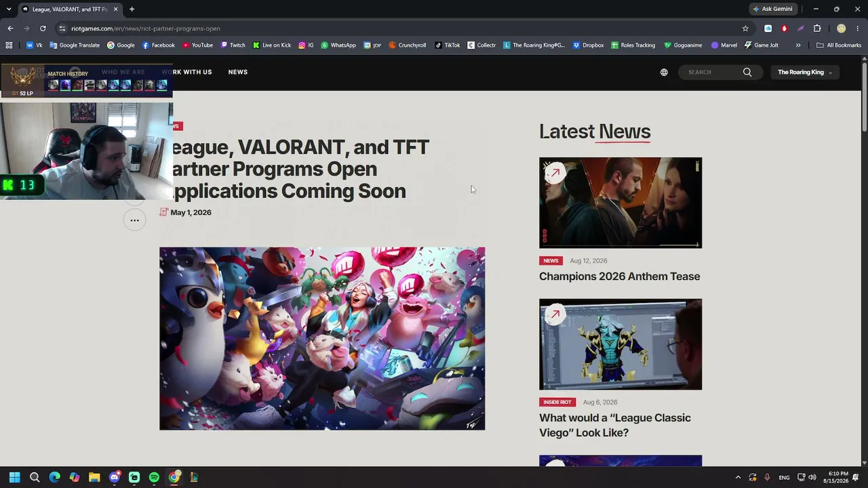The height and width of the screenshot is (488, 868).
Task: Open the NEWS menu on Riot's navbar
Action: [238, 72]
